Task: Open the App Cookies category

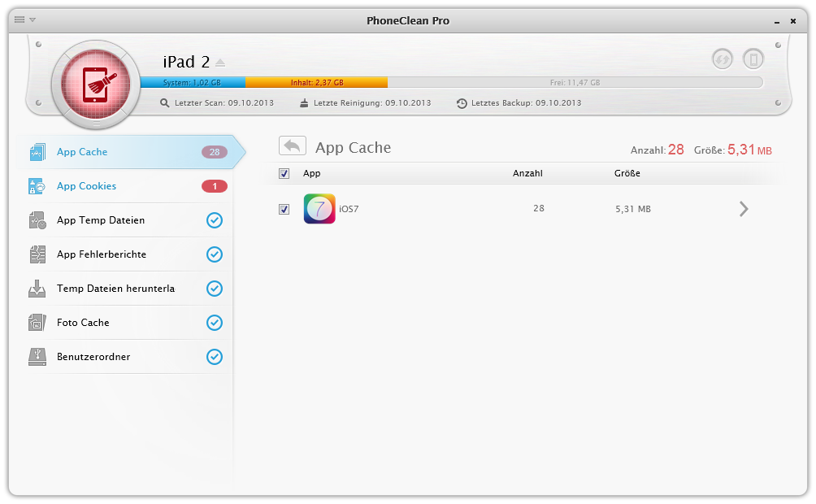Action: pos(125,186)
